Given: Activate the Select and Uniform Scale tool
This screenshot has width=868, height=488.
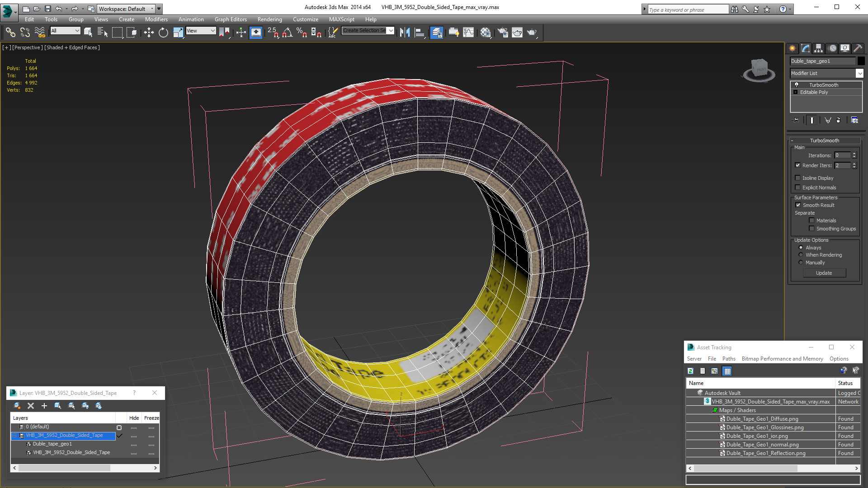Looking at the screenshot, I should pyautogui.click(x=178, y=32).
